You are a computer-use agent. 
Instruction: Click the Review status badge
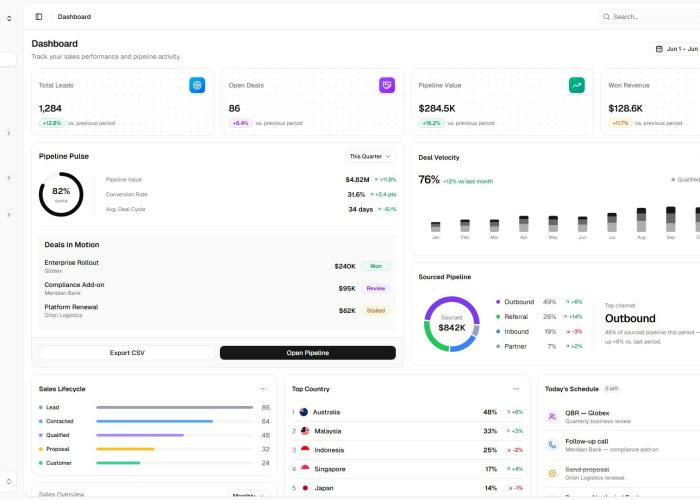376,288
